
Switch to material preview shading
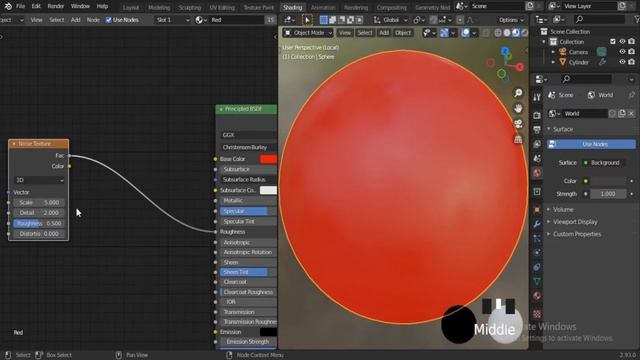pyautogui.click(x=516, y=33)
